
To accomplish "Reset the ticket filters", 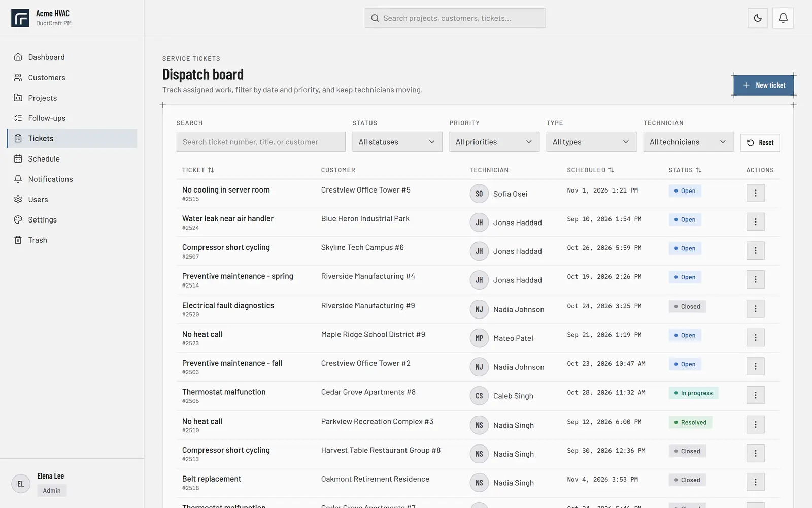I will (760, 143).
